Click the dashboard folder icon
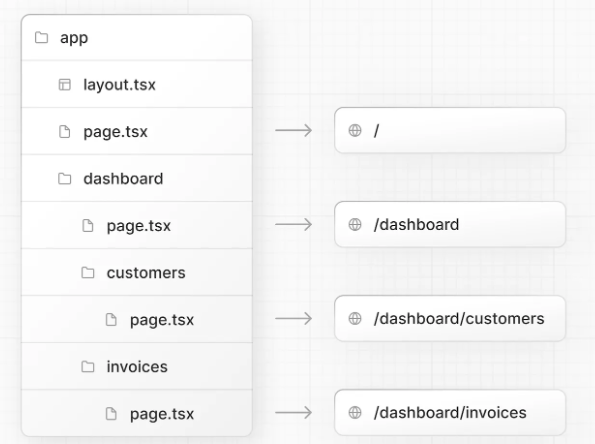The image size is (595, 444). pyautogui.click(x=65, y=178)
